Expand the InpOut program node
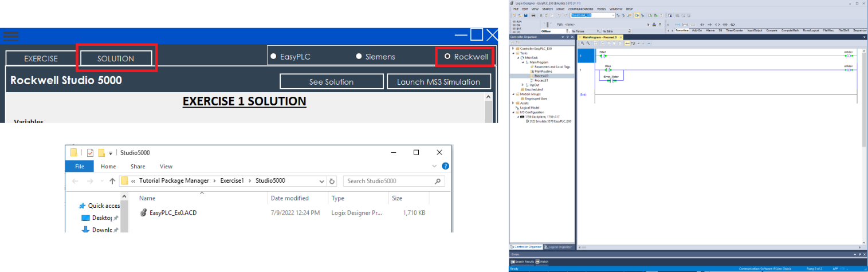 (x=523, y=85)
